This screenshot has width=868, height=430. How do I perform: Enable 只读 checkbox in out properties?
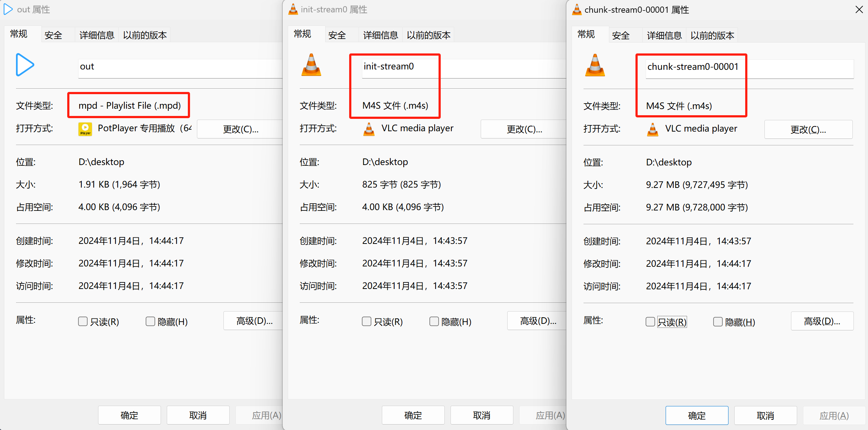(83, 321)
